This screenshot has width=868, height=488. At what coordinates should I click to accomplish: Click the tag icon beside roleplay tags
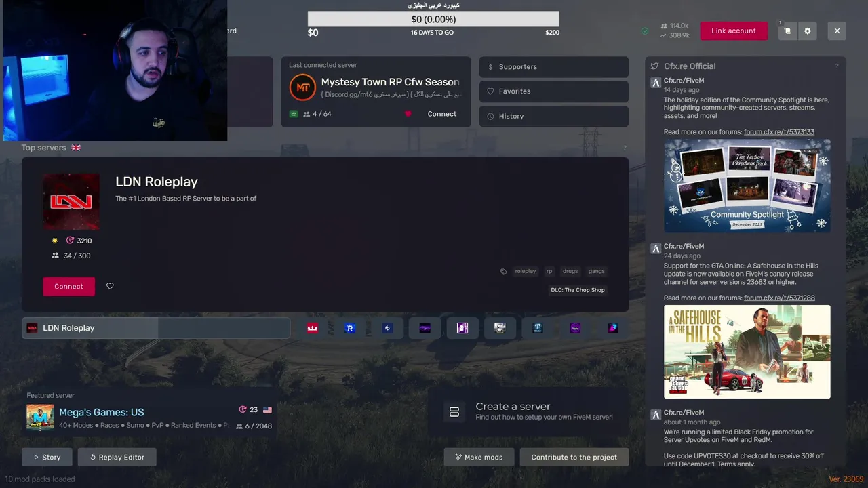point(503,272)
